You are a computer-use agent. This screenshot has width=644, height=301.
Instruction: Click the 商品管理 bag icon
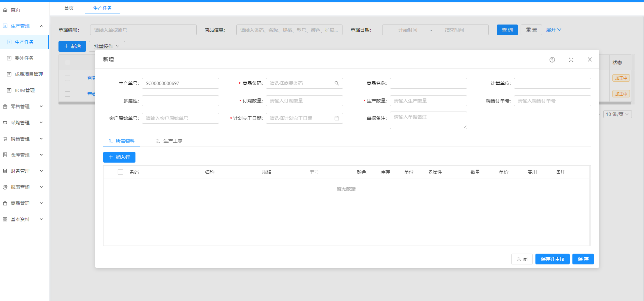[x=5, y=203]
